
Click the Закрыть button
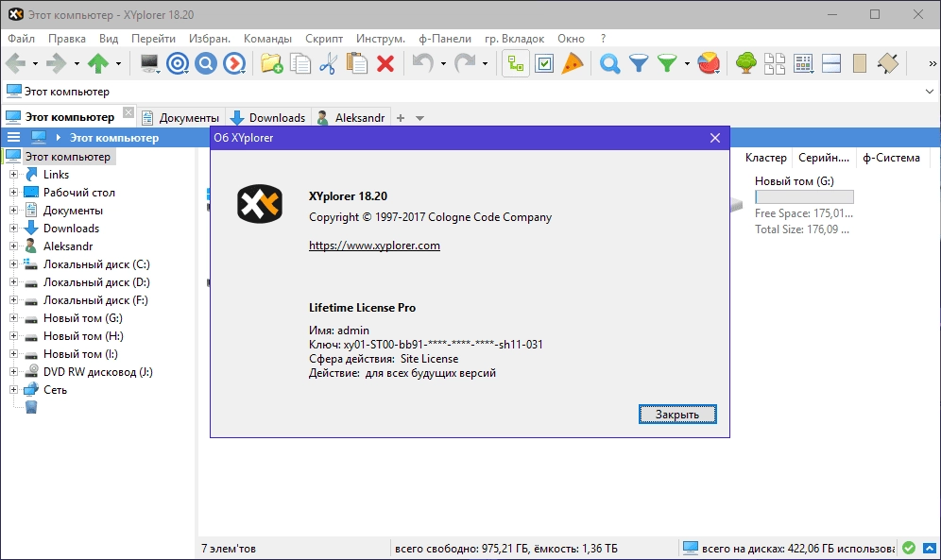click(x=677, y=415)
